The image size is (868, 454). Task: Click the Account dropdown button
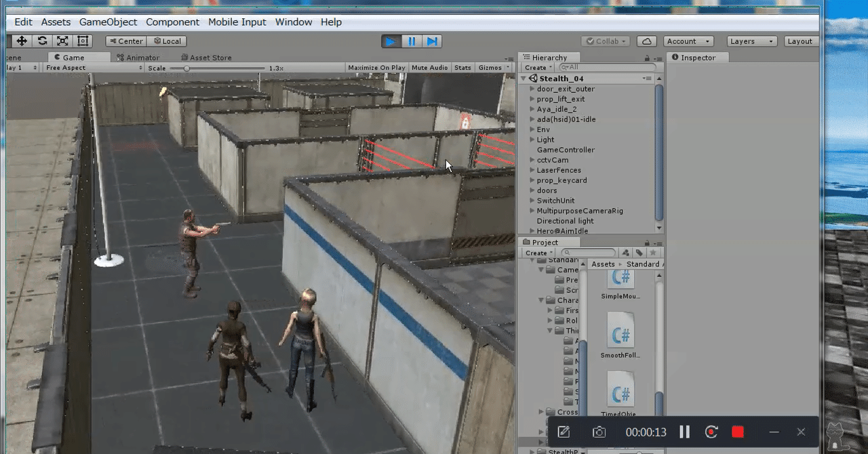coord(688,41)
